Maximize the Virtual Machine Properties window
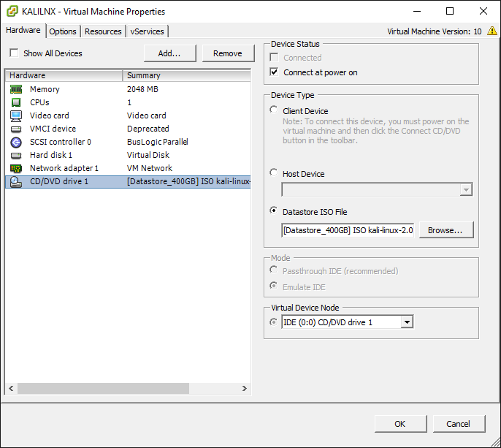Image resolution: width=501 pixels, height=448 pixels. pyautogui.click(x=450, y=11)
